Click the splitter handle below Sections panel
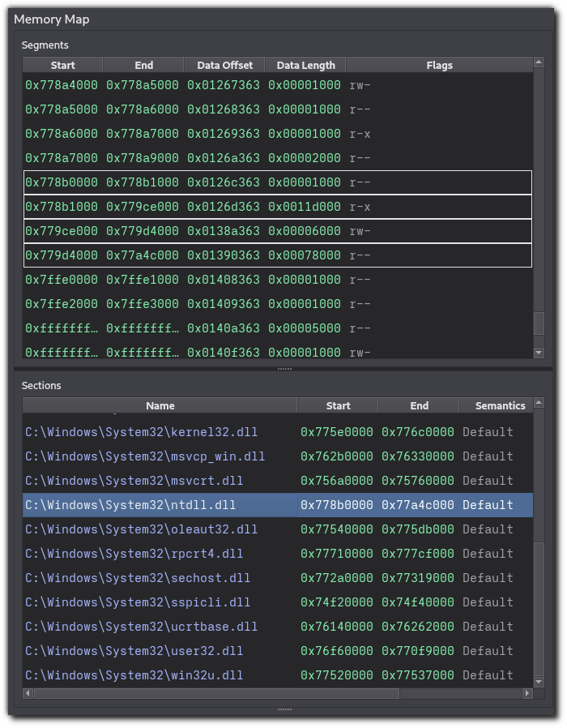The width and height of the screenshot is (567, 728). click(283, 709)
